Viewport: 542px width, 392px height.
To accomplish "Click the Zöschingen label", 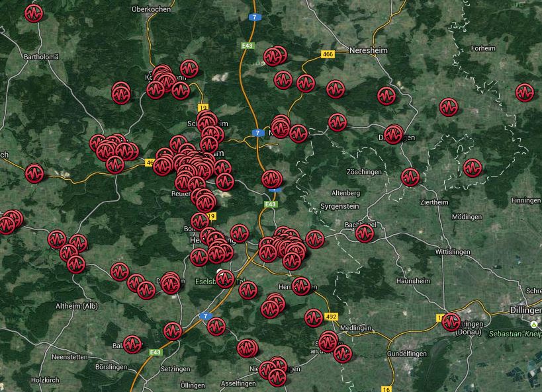I will point(365,172).
